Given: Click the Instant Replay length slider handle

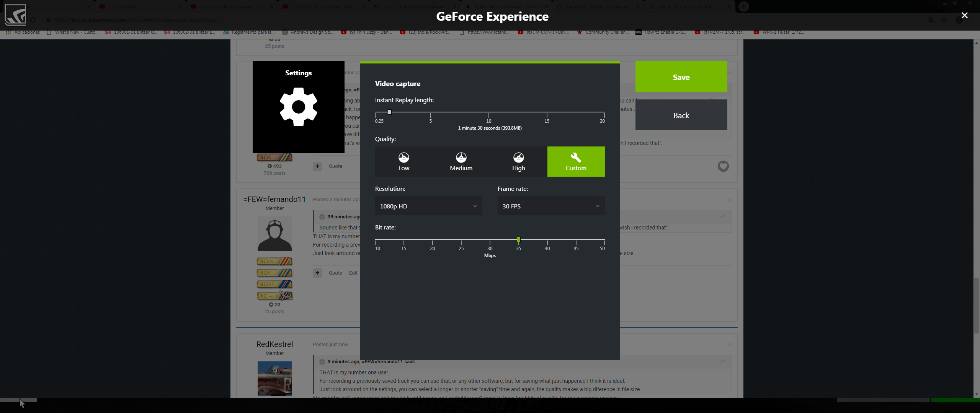Looking at the screenshot, I should pos(389,112).
